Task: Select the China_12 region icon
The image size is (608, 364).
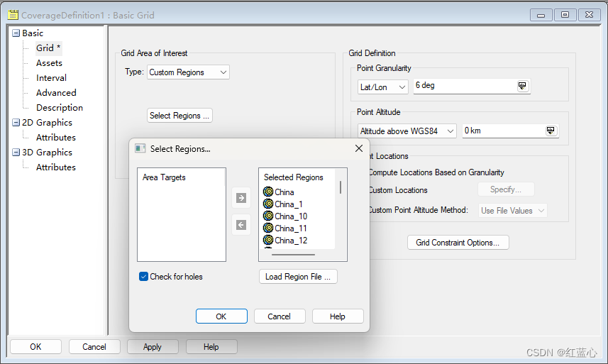Action: click(x=268, y=240)
